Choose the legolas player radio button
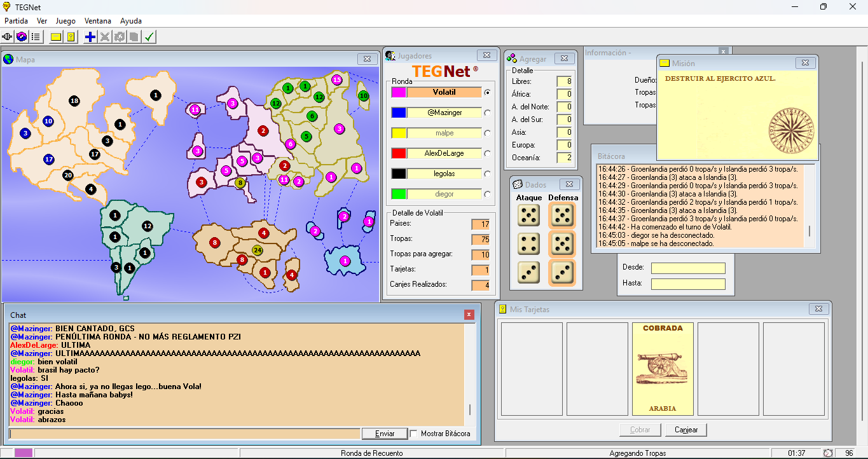This screenshot has width=868, height=459. coord(488,174)
